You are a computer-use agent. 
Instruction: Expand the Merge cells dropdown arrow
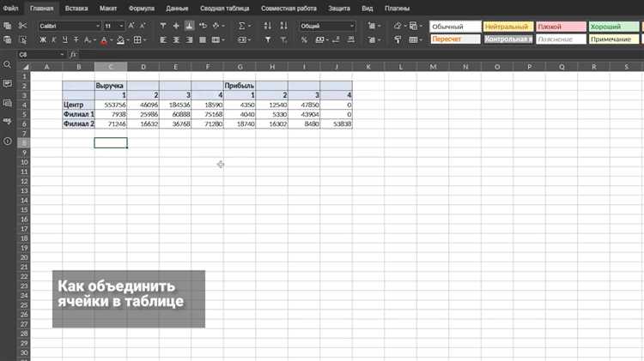pyautogui.click(x=223, y=39)
